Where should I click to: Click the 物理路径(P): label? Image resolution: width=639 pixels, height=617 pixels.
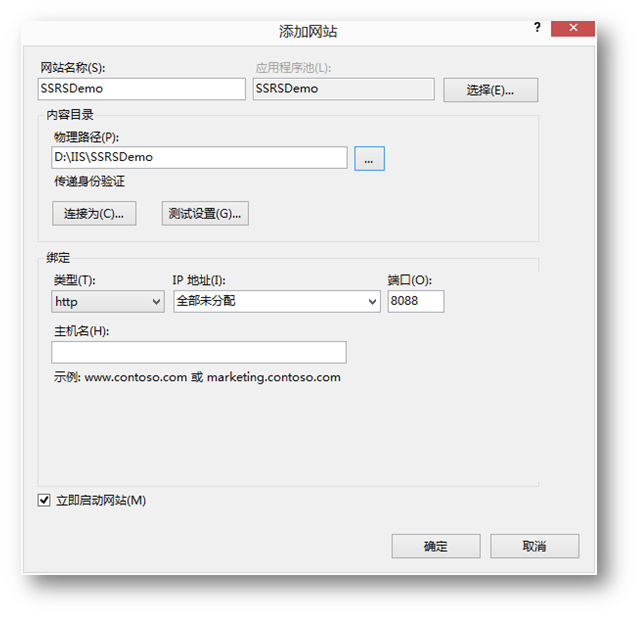point(86,137)
